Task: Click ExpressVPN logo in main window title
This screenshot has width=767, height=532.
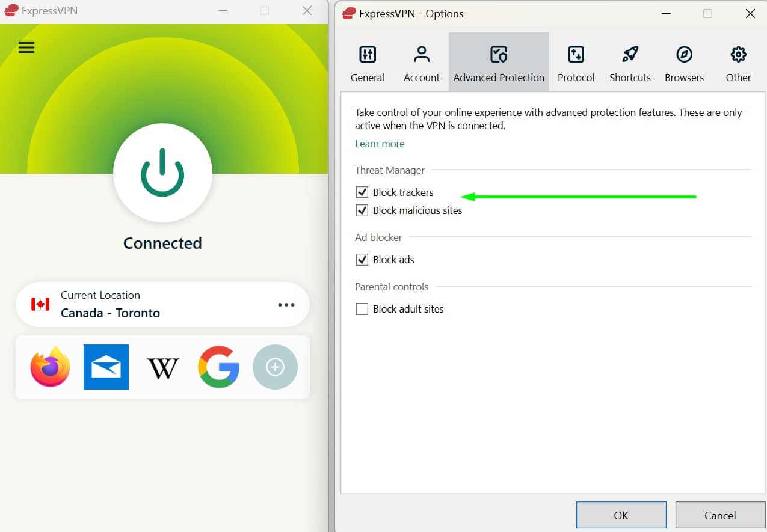Action: tap(11, 10)
